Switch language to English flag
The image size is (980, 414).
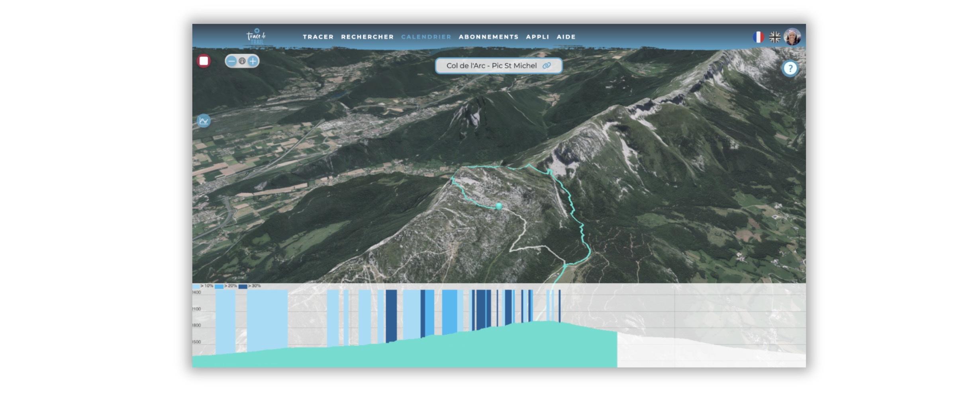(x=774, y=37)
